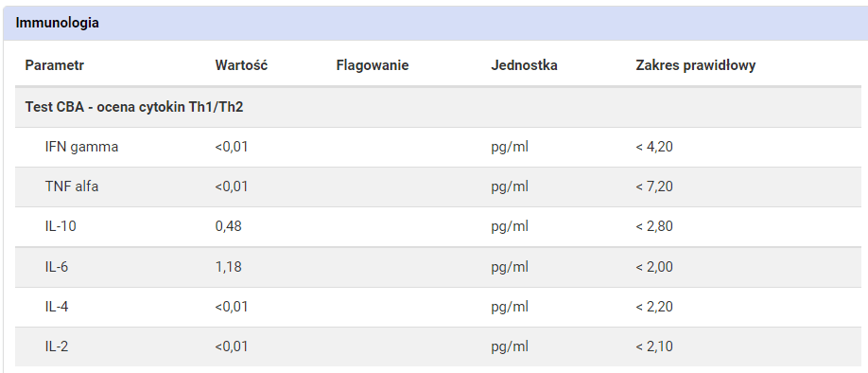Click the reference range < 7,20

coord(654,186)
